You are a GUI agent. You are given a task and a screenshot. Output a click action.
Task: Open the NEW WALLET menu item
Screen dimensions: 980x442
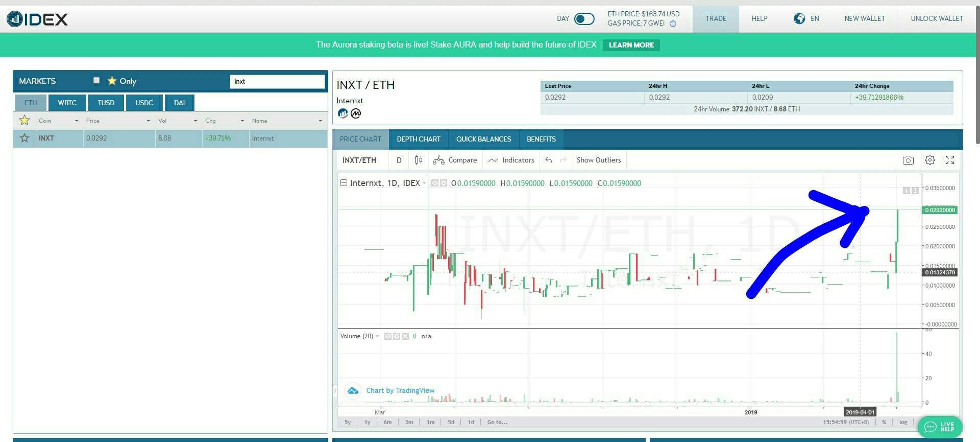[865, 19]
